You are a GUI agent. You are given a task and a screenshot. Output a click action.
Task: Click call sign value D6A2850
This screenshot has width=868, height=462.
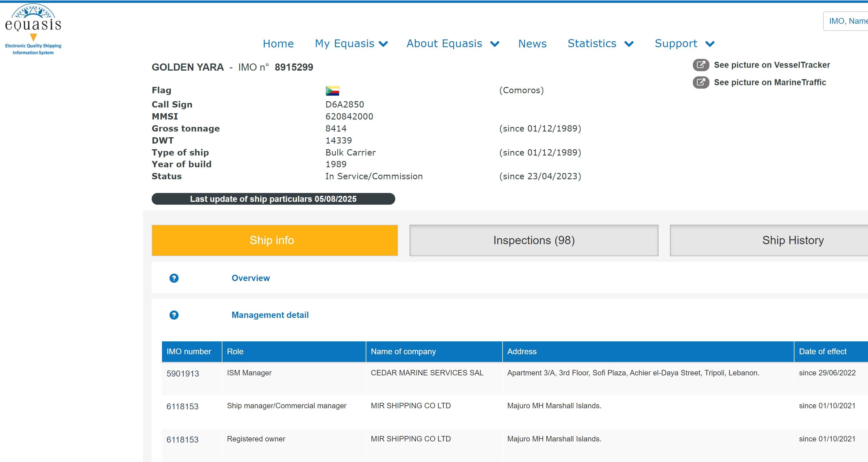coord(345,105)
